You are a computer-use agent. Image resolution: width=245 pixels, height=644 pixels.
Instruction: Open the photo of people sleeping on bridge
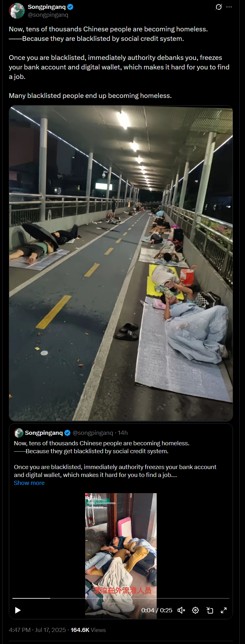tap(121, 263)
